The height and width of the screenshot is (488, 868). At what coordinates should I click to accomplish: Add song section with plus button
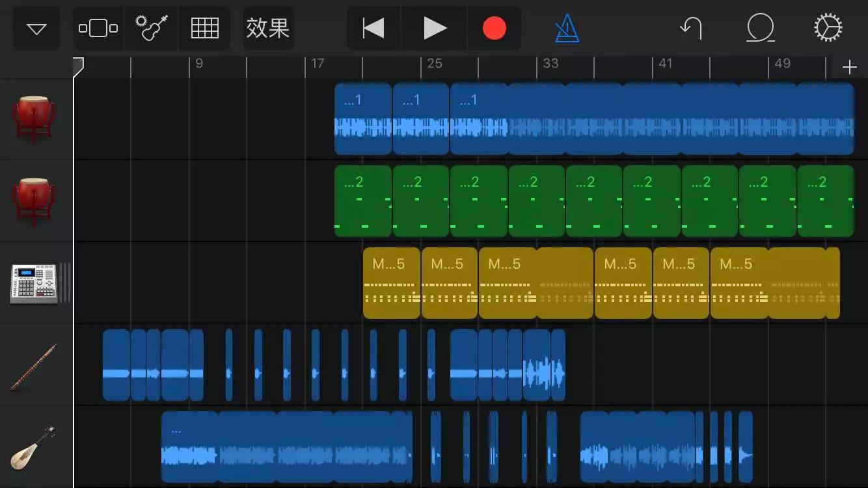(849, 68)
